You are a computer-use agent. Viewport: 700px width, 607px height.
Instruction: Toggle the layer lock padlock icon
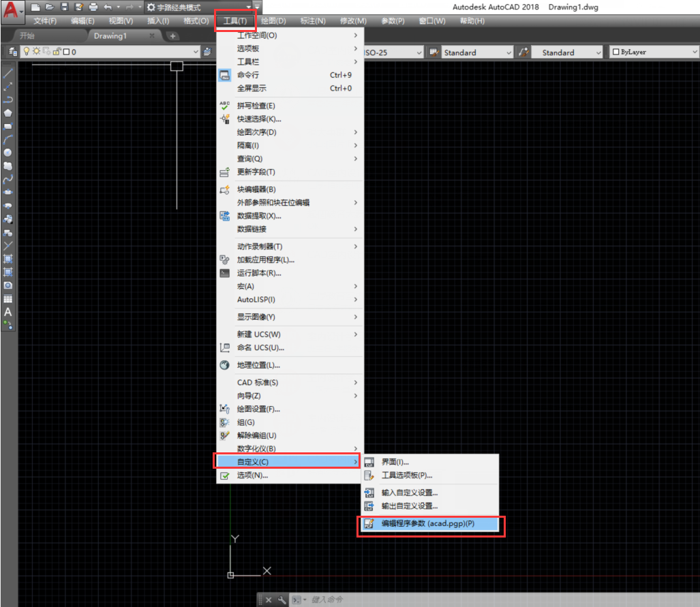(x=57, y=51)
